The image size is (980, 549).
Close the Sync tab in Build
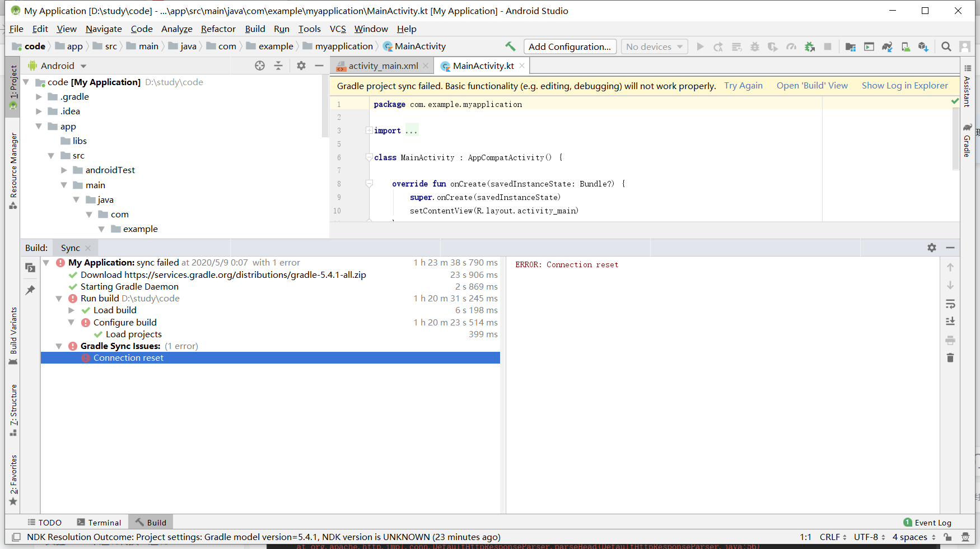pos(88,248)
